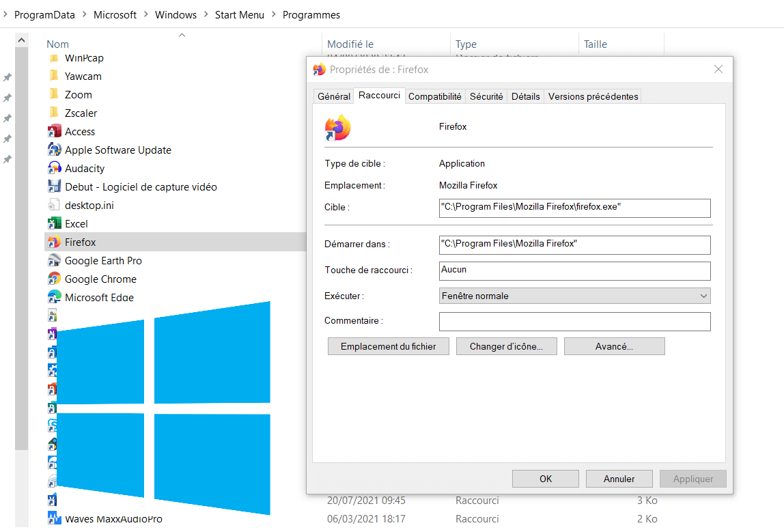Open Start Menu in breadcrumb path
This screenshot has width=784, height=532.
(x=240, y=15)
